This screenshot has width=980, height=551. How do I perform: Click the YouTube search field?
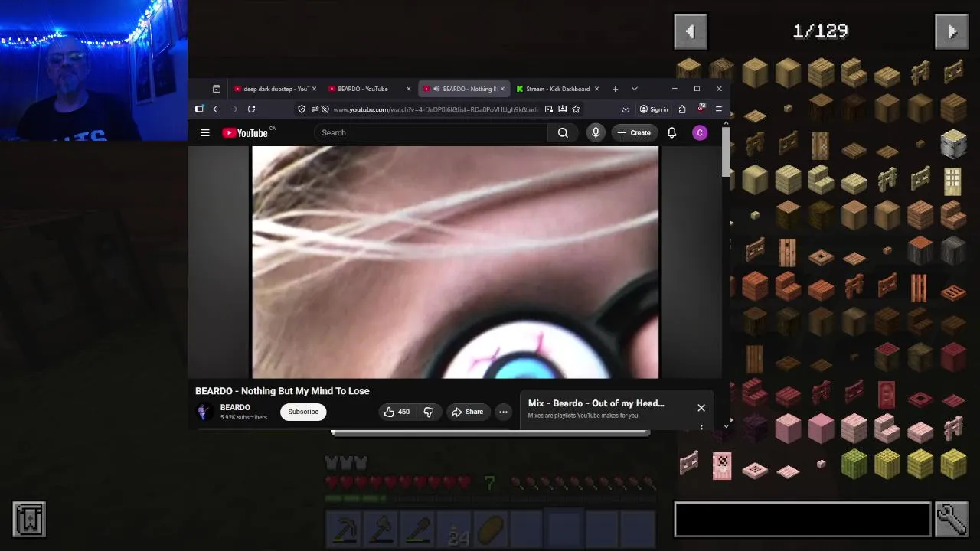click(x=431, y=132)
